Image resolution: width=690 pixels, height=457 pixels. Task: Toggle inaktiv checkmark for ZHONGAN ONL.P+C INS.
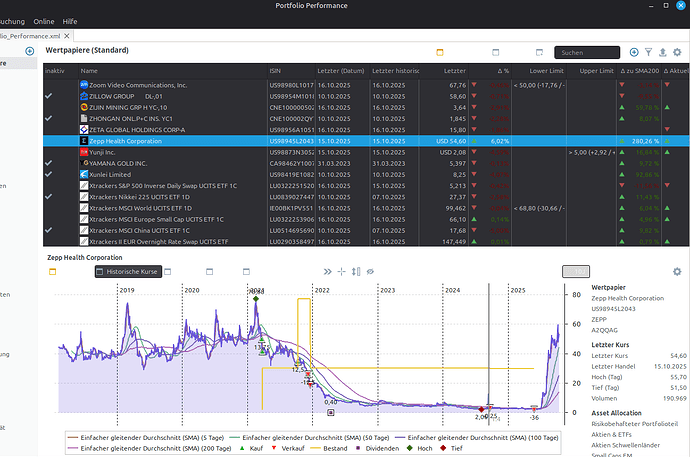[x=48, y=118]
